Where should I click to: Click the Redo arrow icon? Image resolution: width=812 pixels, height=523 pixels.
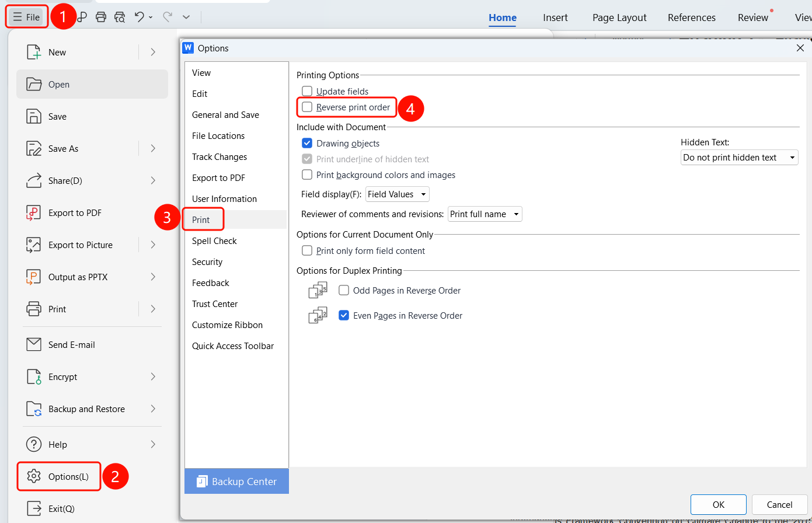pos(168,17)
